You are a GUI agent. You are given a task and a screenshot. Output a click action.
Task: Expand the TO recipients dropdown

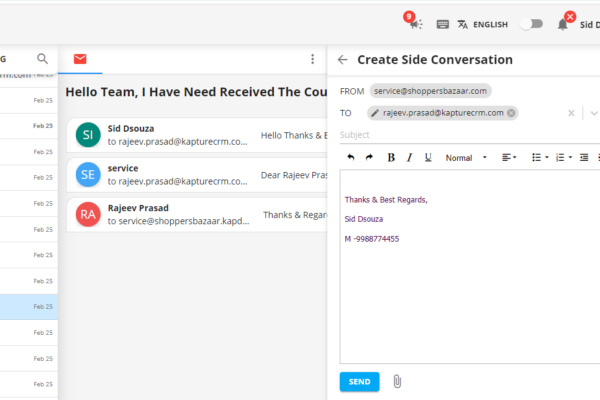tap(594, 113)
